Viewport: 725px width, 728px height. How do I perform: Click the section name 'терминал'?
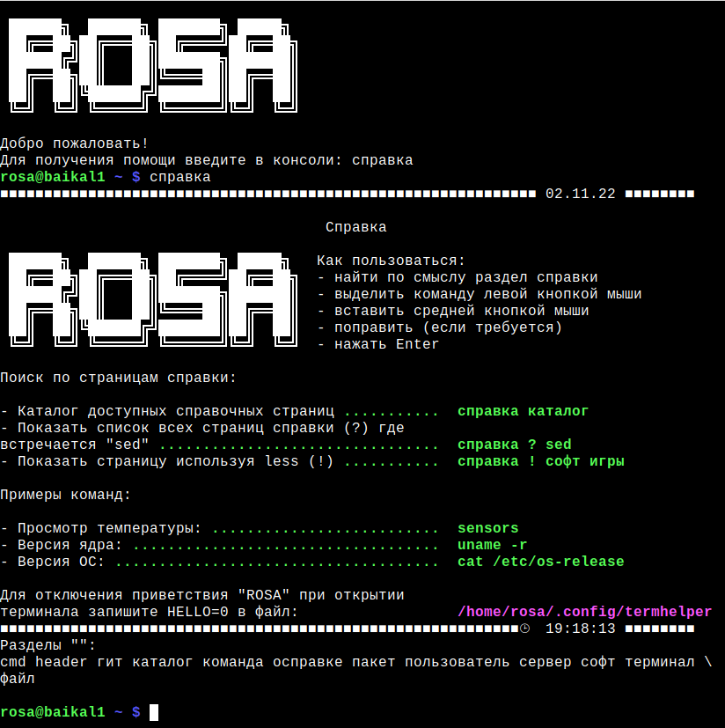click(660, 662)
